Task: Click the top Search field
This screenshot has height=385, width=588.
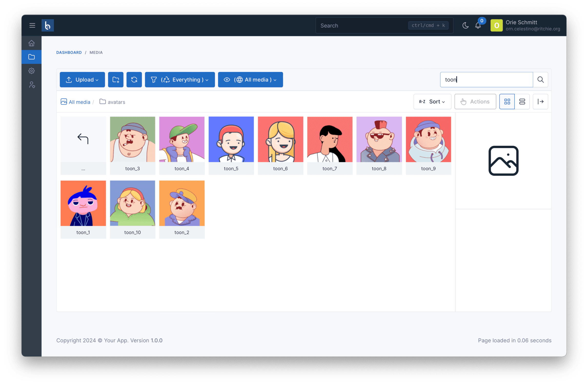Action: 361,26
